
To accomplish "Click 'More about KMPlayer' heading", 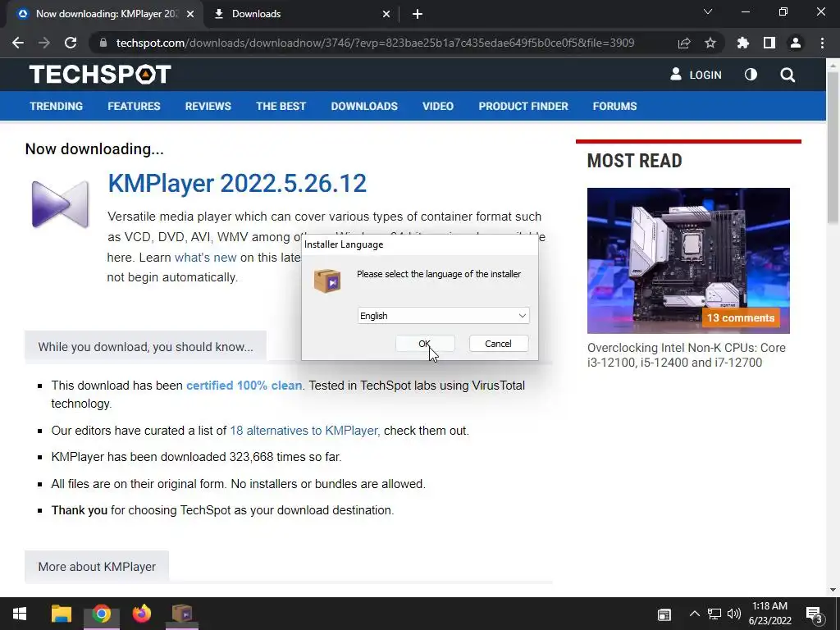I will pos(97,566).
